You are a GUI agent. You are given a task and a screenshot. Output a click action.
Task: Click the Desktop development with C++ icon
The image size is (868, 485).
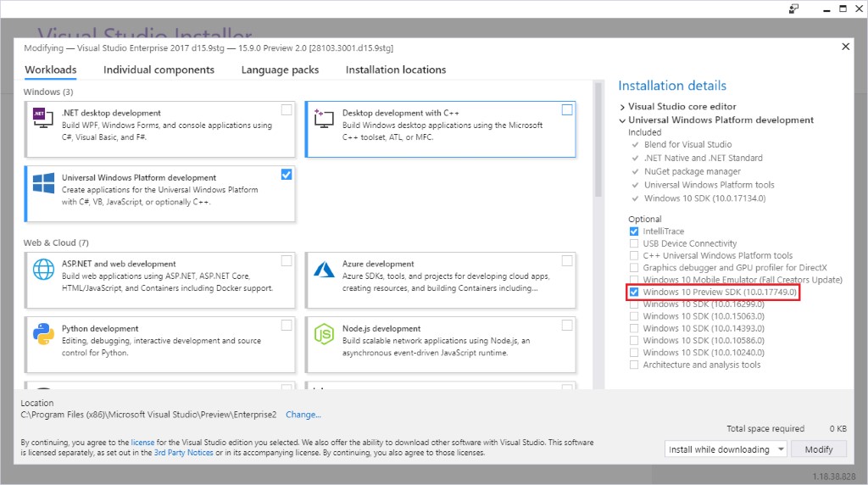pos(324,118)
